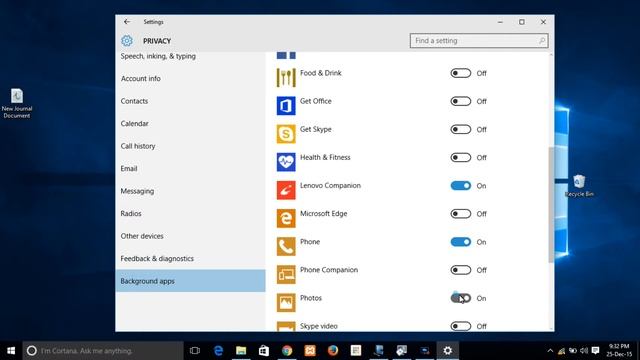Screen dimensions: 640x360
Task: Open the Windows Store from taskbar
Action: click(264, 351)
